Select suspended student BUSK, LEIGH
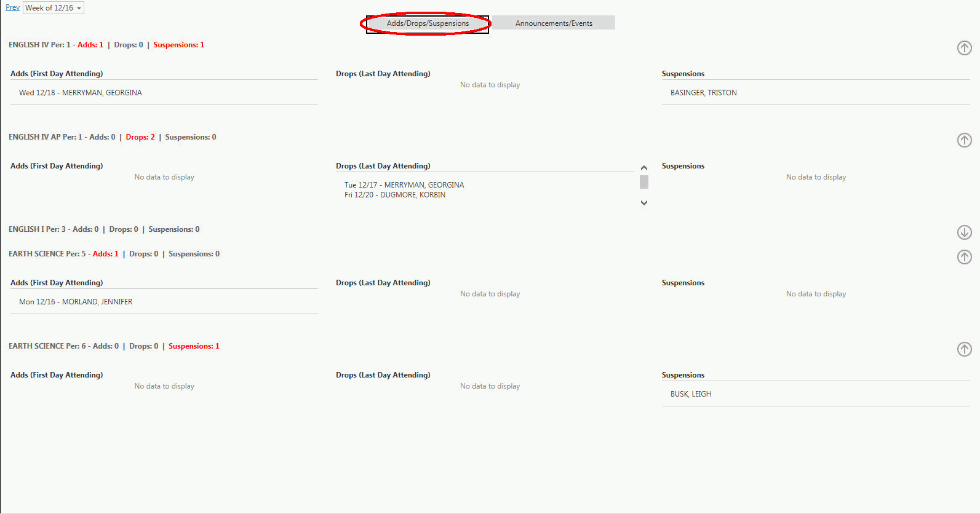This screenshot has height=514, width=980. point(690,394)
